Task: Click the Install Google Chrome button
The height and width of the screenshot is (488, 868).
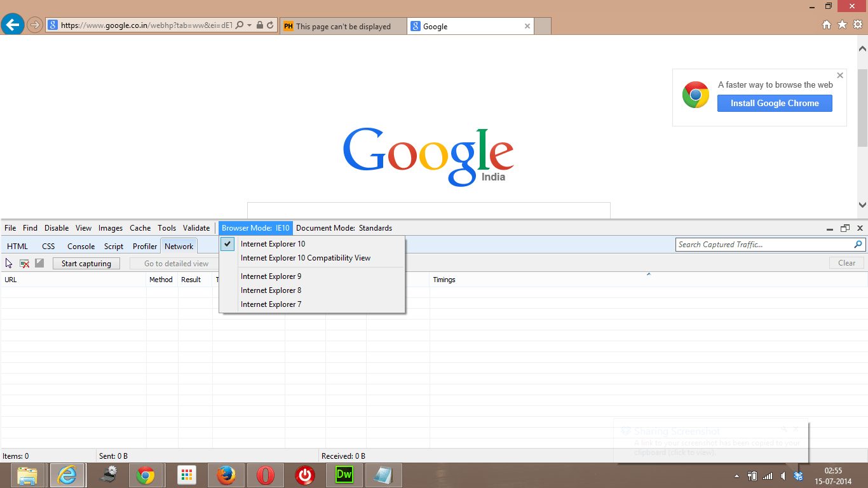Action: tap(775, 103)
